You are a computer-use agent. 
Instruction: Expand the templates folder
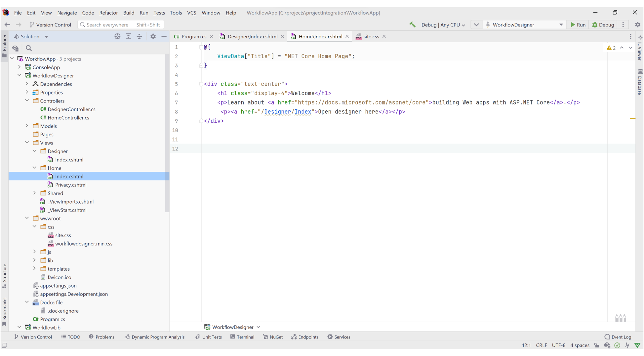click(35, 269)
